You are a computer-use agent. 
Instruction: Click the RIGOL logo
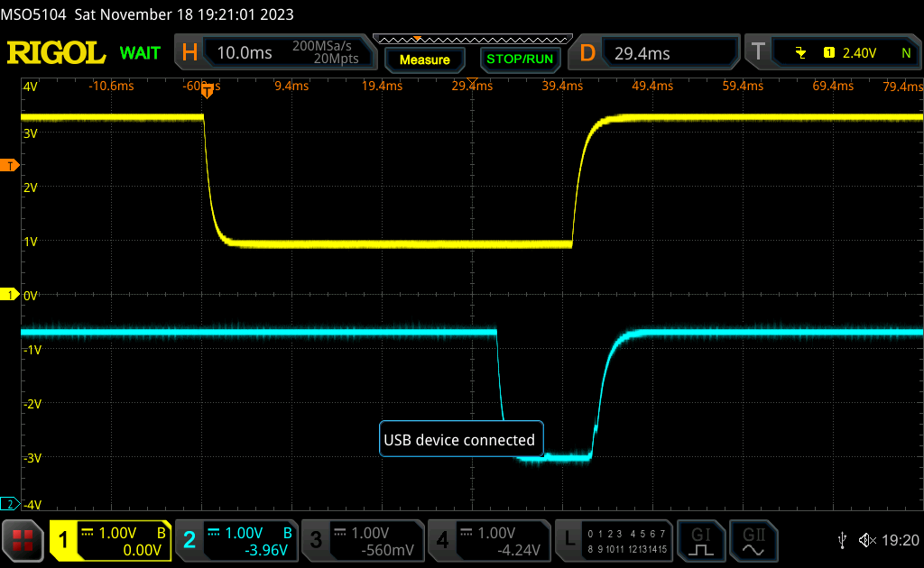point(57,53)
